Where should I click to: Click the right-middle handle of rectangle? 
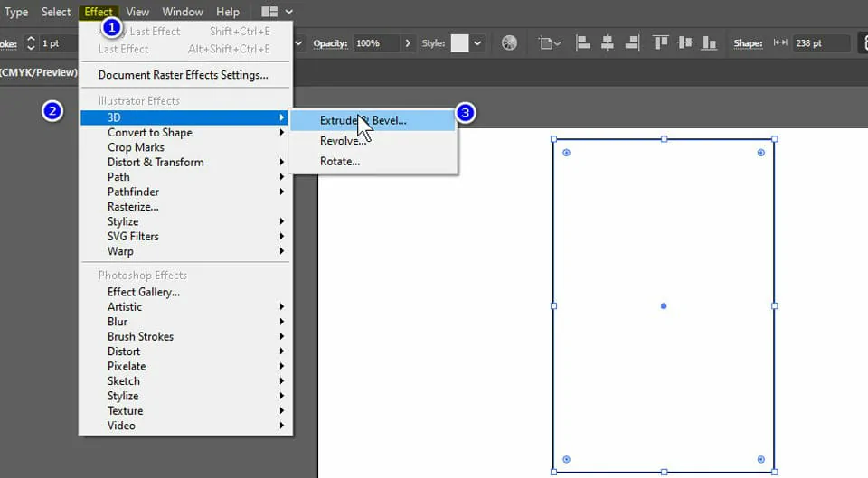click(x=775, y=306)
